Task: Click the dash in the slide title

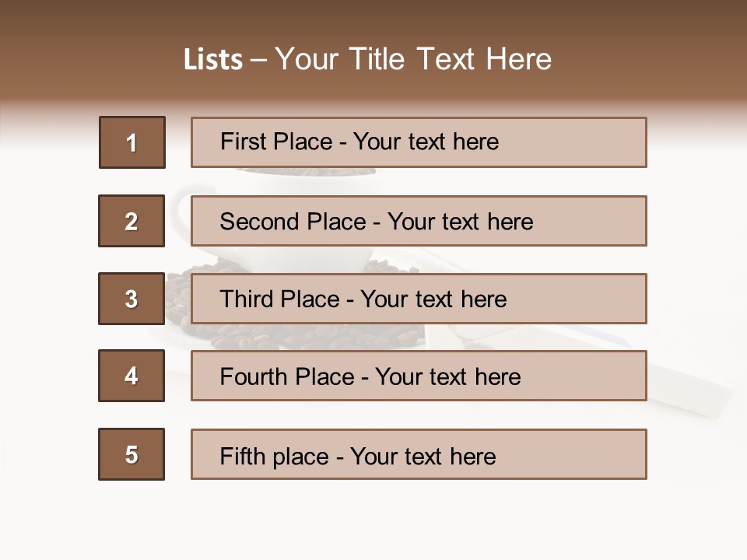Action: tap(259, 60)
